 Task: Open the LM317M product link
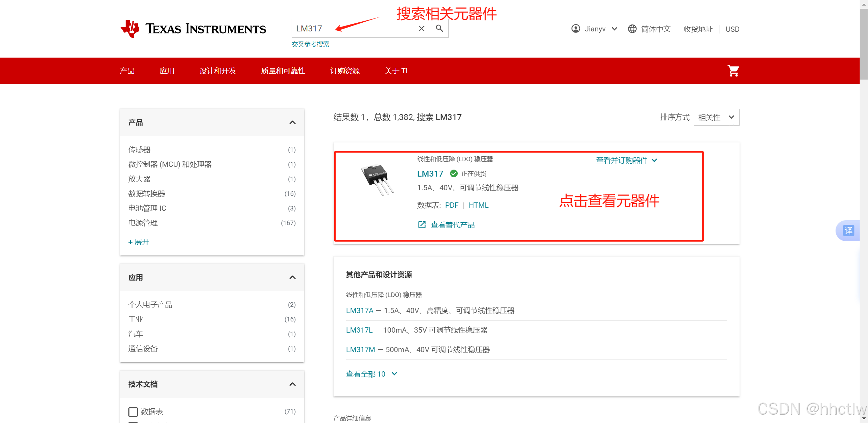point(360,350)
